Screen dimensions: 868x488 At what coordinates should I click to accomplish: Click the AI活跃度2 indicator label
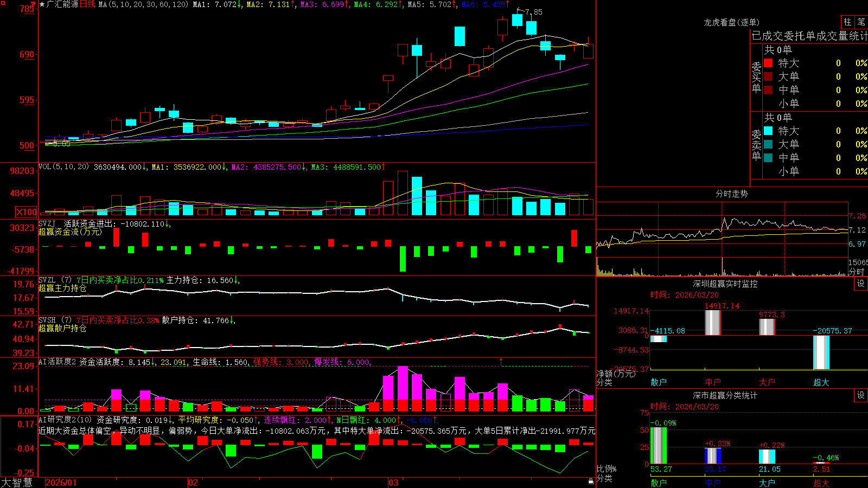58,362
